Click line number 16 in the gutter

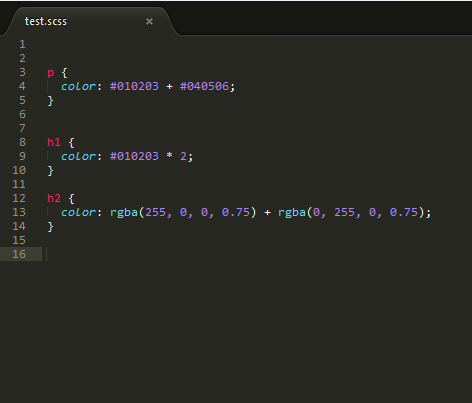[19, 254]
